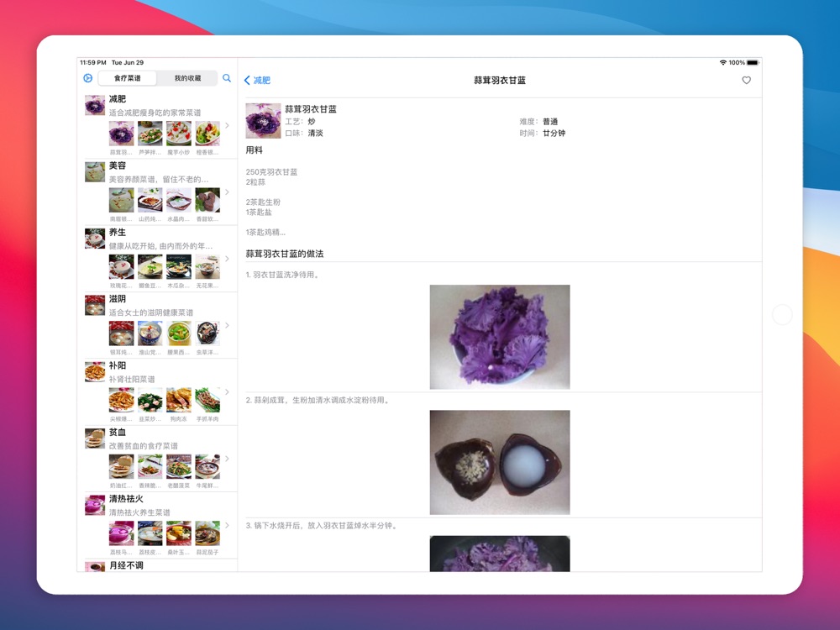
Task: Open the 鲫鱼豆… recipe thumbnail
Action: (x=150, y=267)
